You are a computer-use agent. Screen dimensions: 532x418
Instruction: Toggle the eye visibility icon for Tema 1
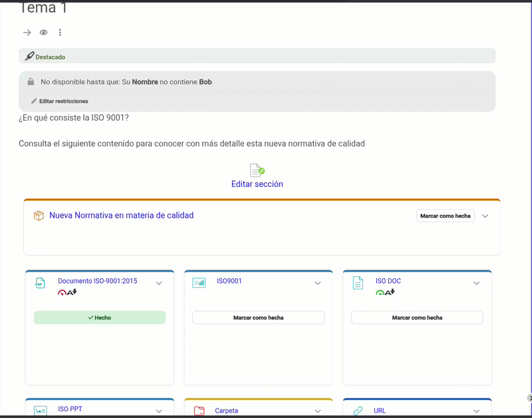(43, 33)
